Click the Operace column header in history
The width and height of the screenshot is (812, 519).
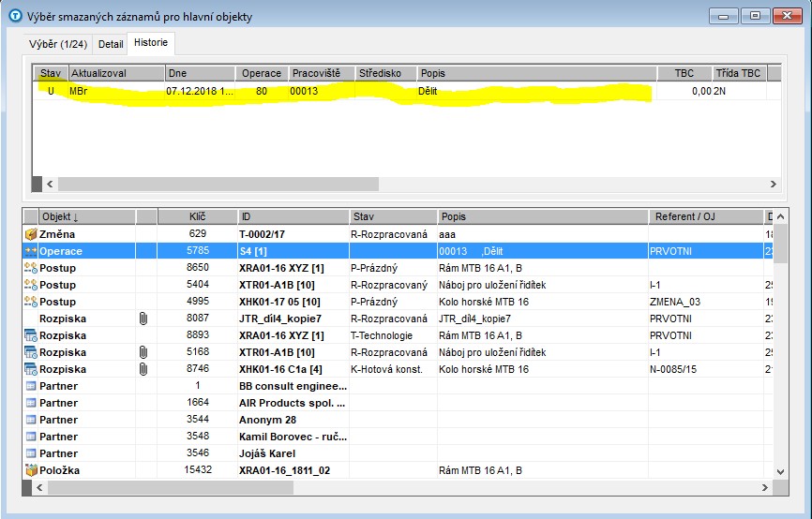point(261,73)
